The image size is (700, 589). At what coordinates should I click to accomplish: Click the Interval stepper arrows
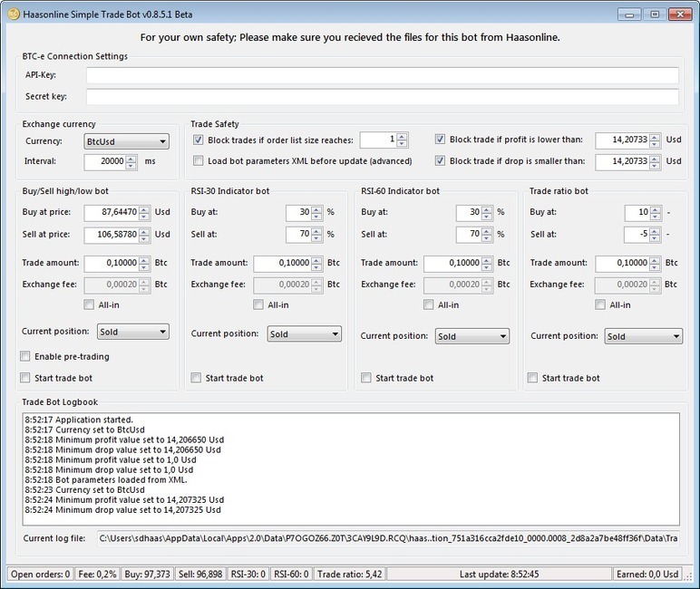[x=131, y=162]
